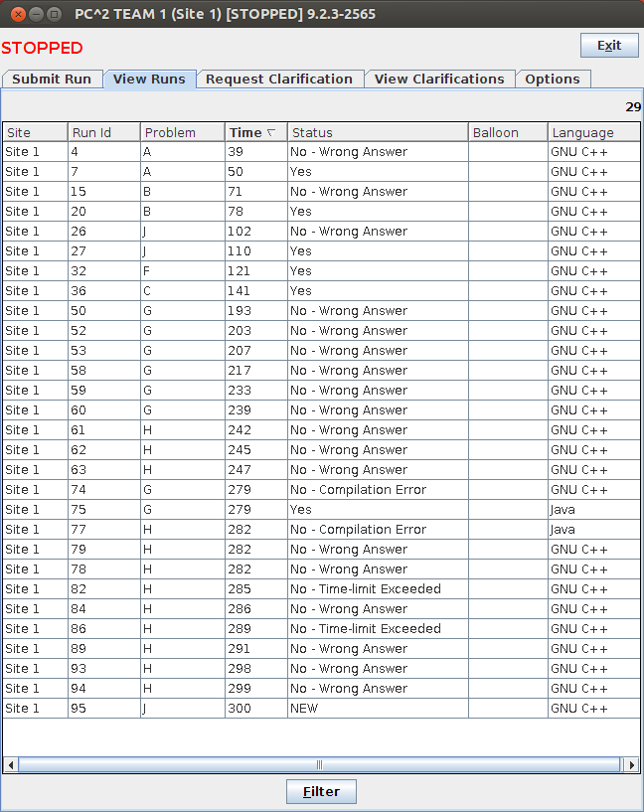644x812 pixels.
Task: Select the row with Run Id 95
Action: (103, 709)
